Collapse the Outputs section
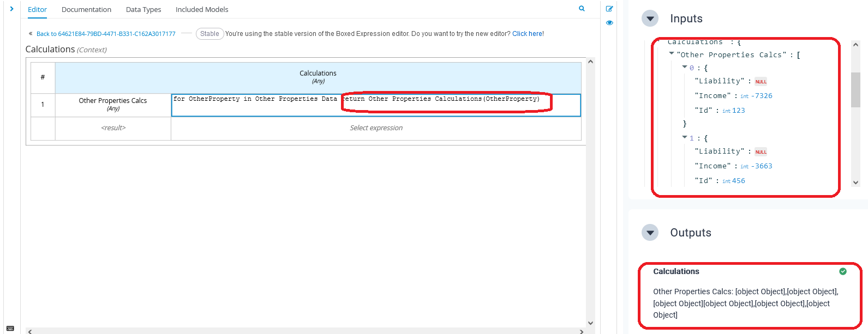868x334 pixels. coord(650,233)
